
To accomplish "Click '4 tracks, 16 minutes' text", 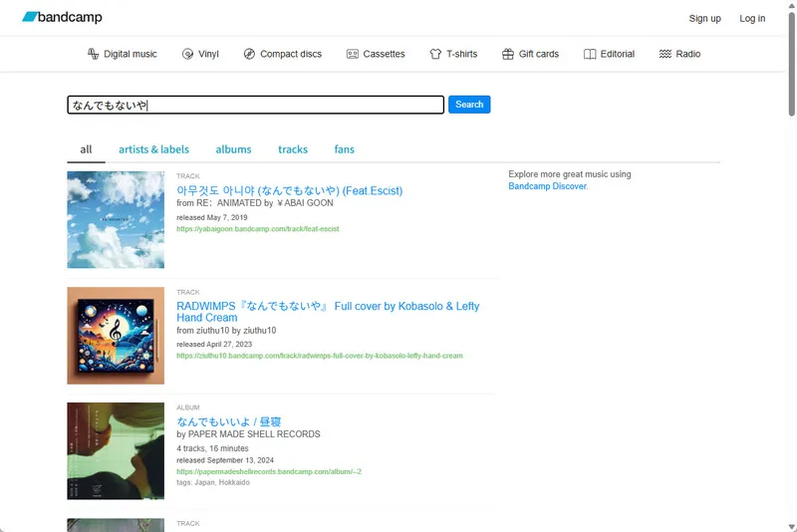I will pyautogui.click(x=212, y=448).
